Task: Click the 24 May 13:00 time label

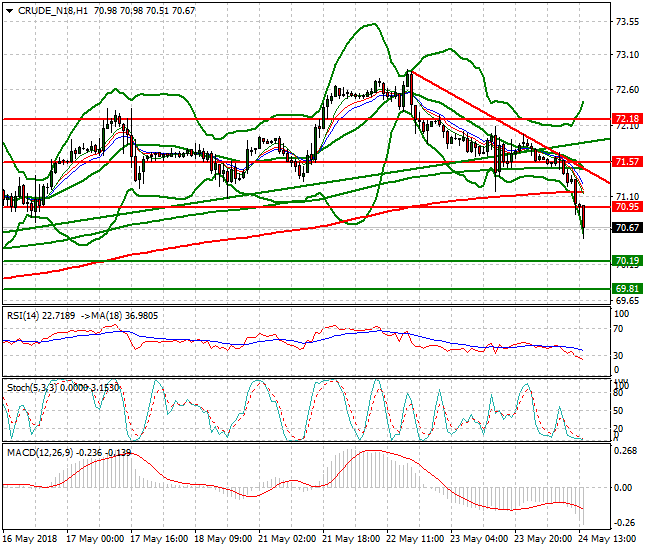Action: coord(607,539)
